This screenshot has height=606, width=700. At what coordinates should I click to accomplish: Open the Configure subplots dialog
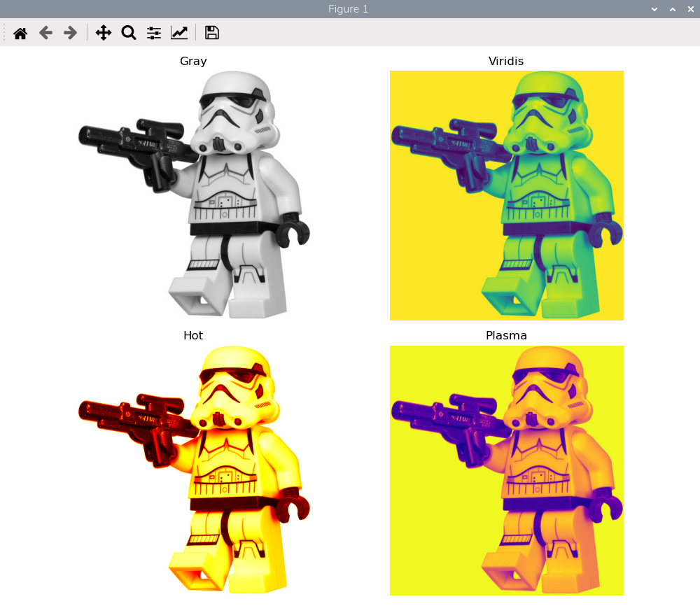coord(154,33)
